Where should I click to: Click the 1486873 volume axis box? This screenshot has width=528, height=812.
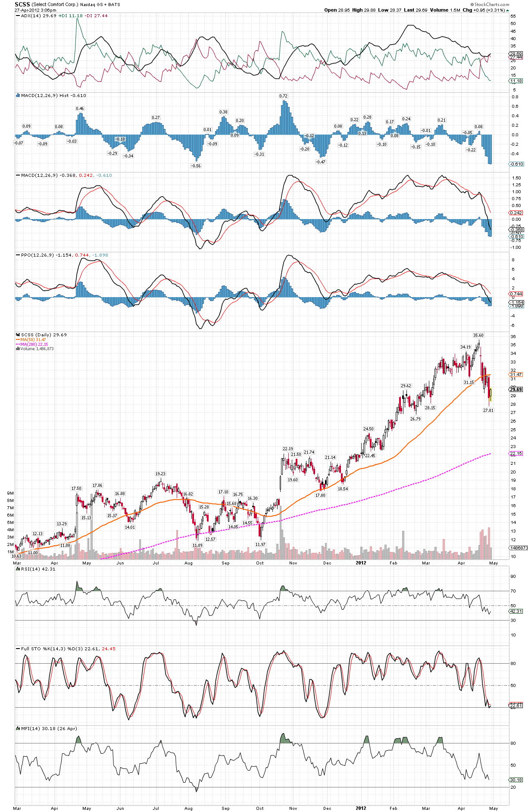click(x=519, y=548)
